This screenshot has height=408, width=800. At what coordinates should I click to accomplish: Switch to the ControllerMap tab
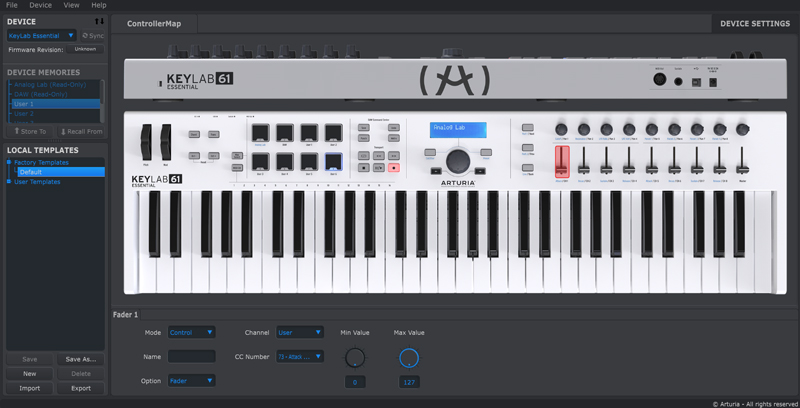154,23
